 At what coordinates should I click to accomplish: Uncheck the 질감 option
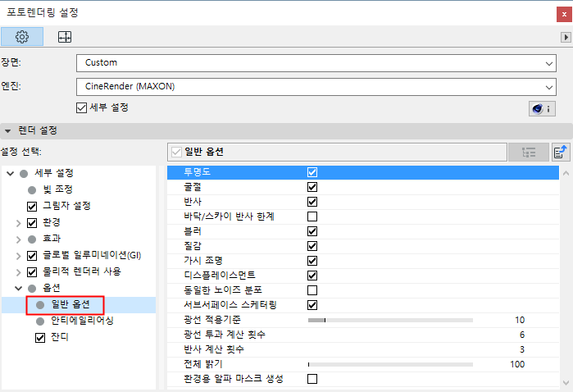(x=312, y=246)
